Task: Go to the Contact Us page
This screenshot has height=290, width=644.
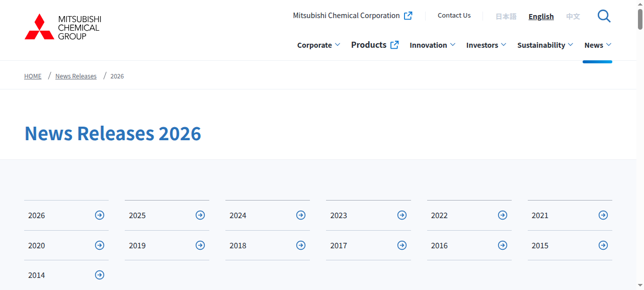Action: (x=454, y=16)
